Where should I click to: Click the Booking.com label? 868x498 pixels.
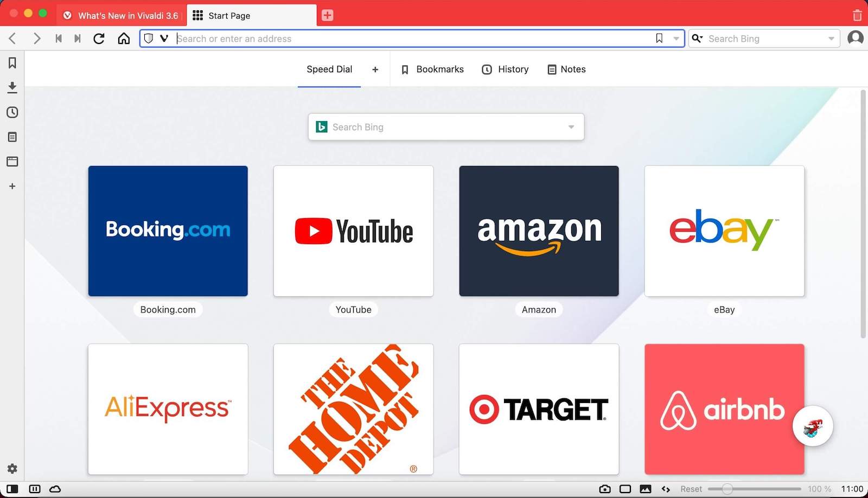(168, 310)
